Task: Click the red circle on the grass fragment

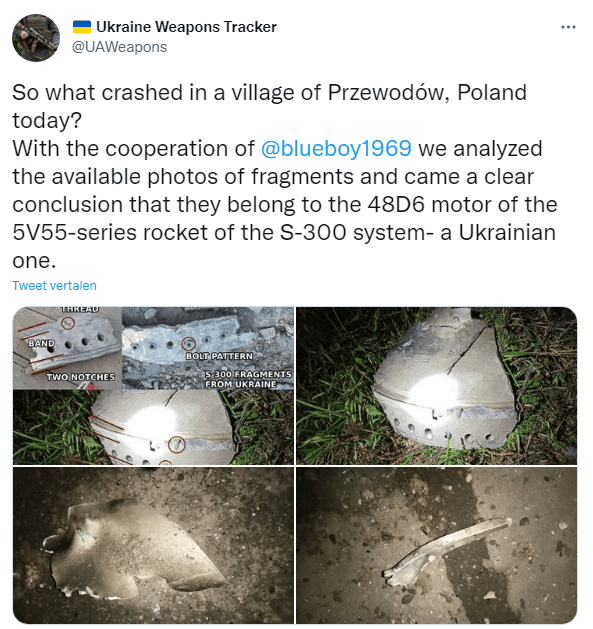Action: point(176,444)
